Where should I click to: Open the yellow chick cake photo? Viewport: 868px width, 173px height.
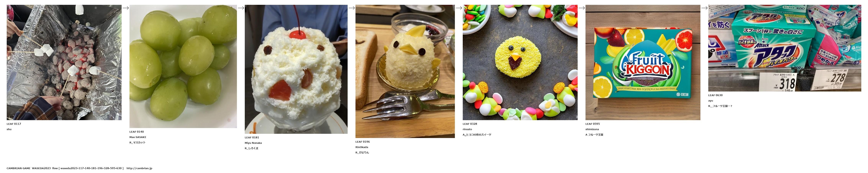click(x=405, y=71)
